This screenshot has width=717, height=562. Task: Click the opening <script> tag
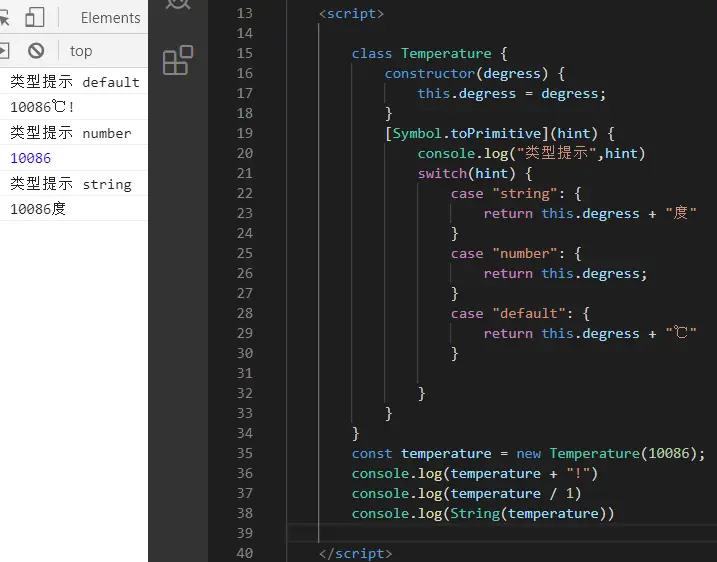(351, 14)
